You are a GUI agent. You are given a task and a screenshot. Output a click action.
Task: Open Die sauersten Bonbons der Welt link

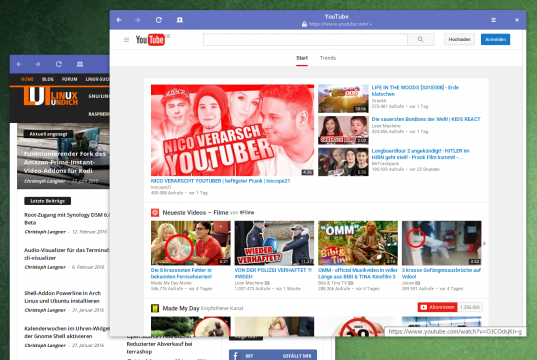[x=426, y=119]
